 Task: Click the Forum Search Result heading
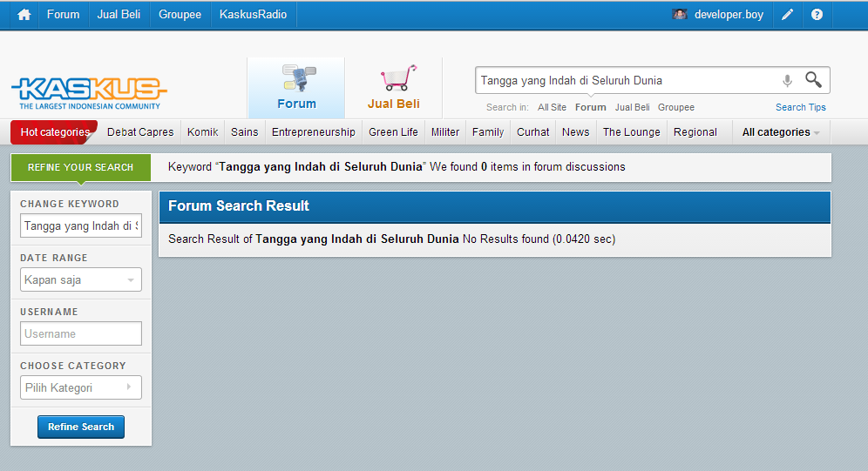[x=239, y=205]
